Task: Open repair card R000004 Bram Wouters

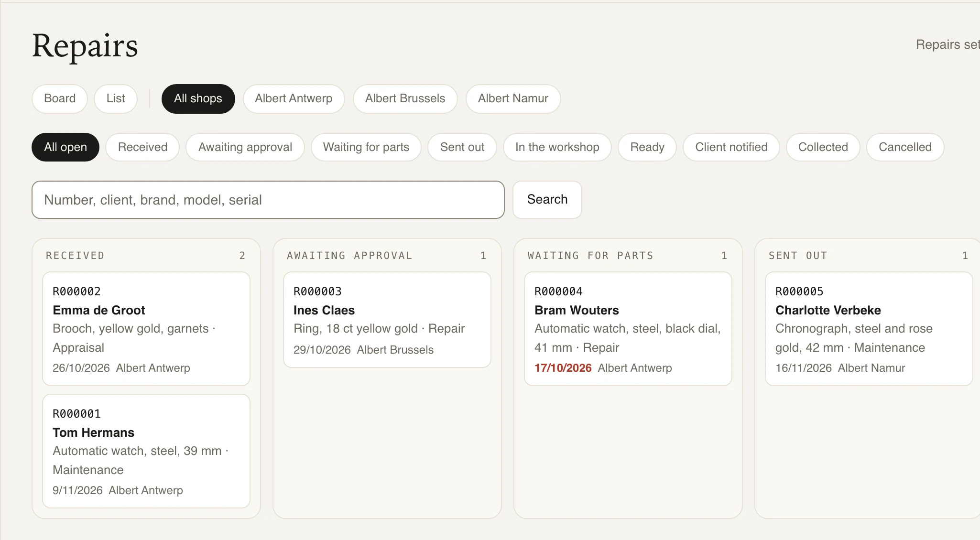Action: pos(628,329)
